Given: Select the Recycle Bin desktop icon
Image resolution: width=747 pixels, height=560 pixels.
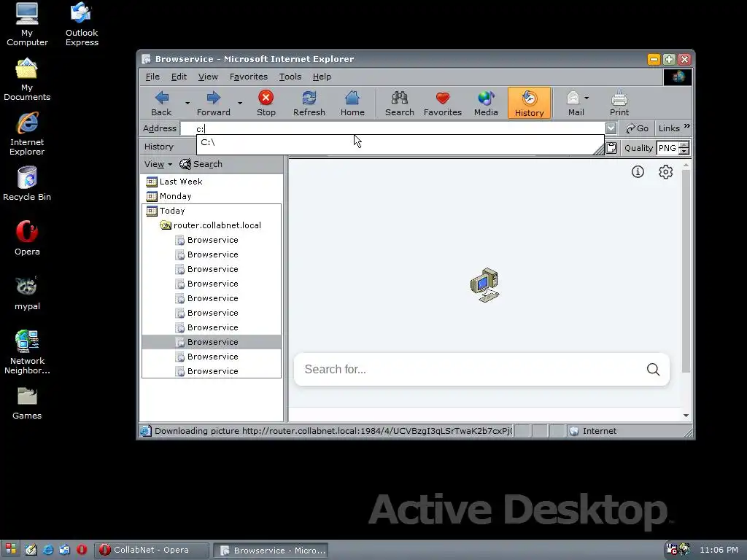Looking at the screenshot, I should point(27,184).
